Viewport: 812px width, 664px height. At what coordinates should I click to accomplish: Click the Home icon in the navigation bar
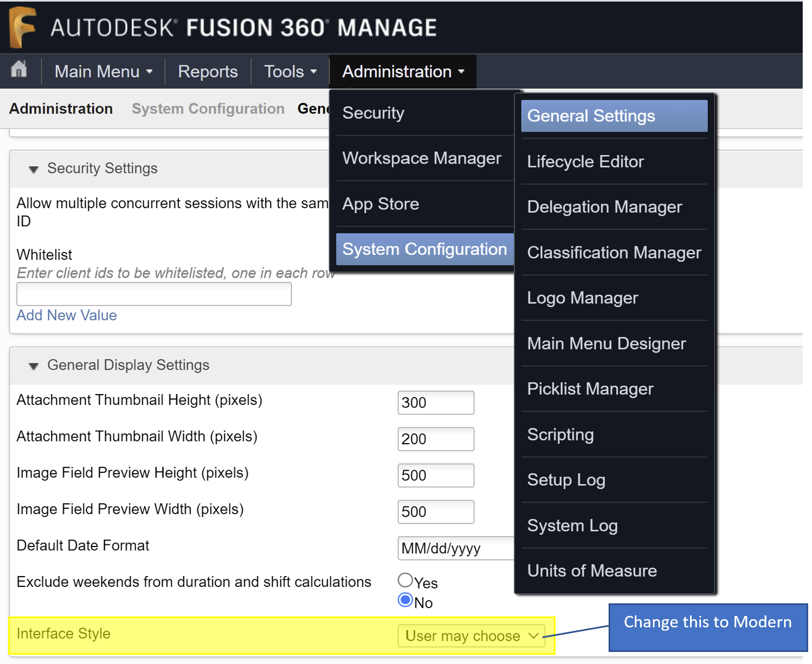click(19, 71)
